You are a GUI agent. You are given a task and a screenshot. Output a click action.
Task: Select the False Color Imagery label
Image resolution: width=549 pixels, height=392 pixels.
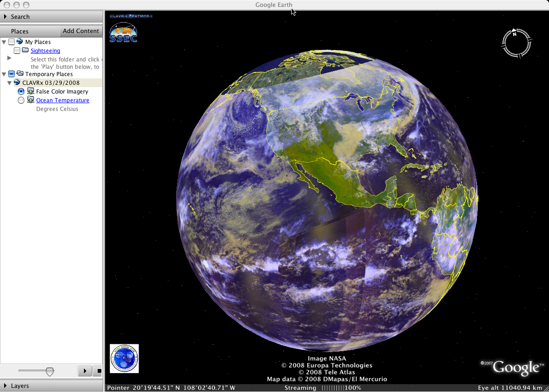pyautogui.click(x=62, y=91)
